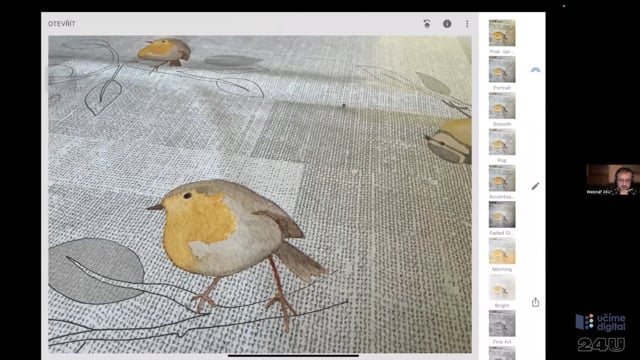The width and height of the screenshot is (640, 360).
Task: Tap the OTEVŘÍT open button
Action: pyautogui.click(x=62, y=24)
